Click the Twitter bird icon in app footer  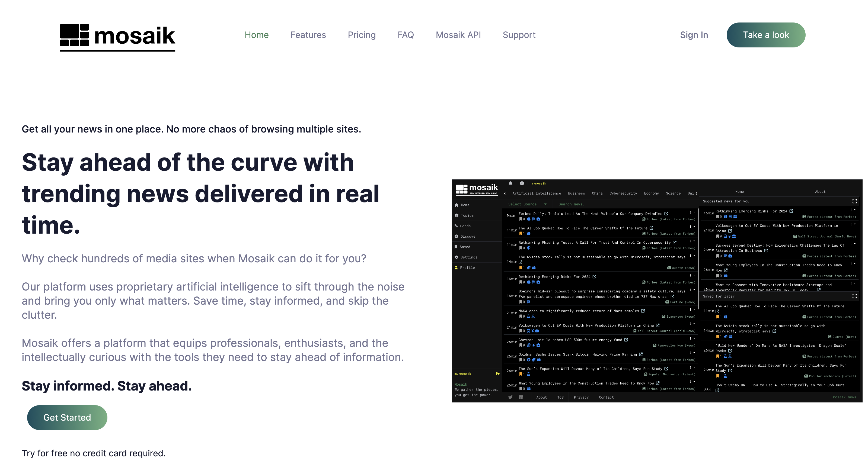(510, 397)
